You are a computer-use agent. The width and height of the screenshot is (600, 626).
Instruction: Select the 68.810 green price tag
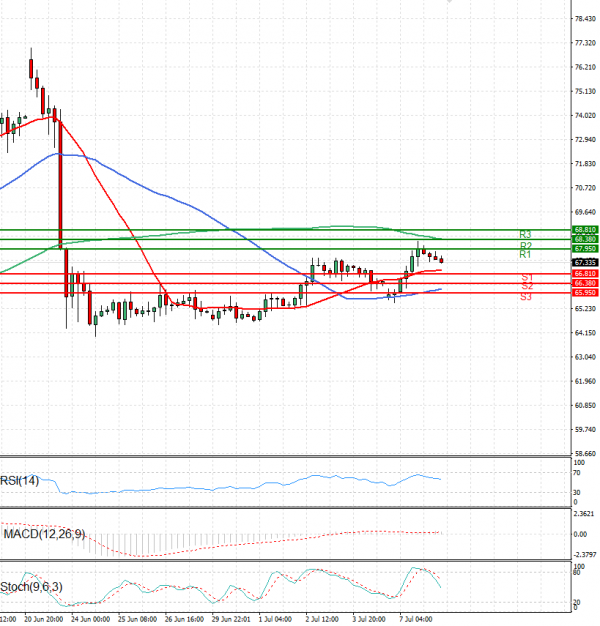point(585,230)
